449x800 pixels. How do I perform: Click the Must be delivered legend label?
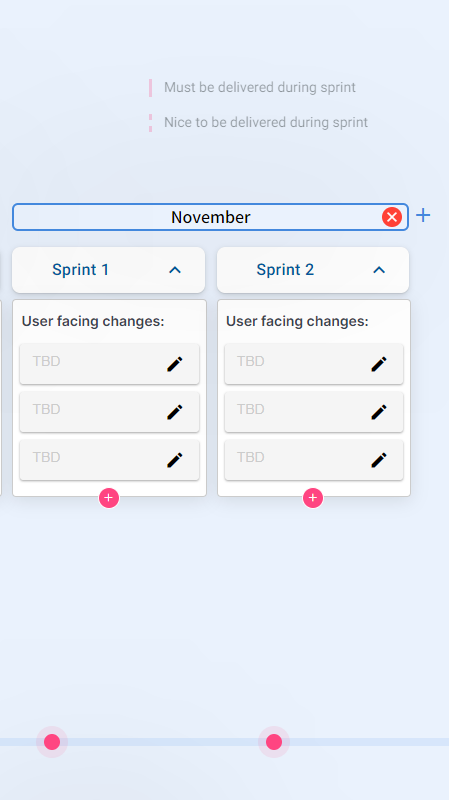[260, 87]
